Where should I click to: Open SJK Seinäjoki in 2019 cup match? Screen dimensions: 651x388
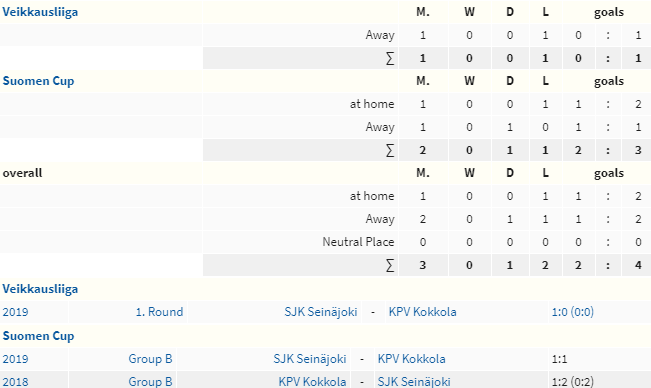pos(310,359)
